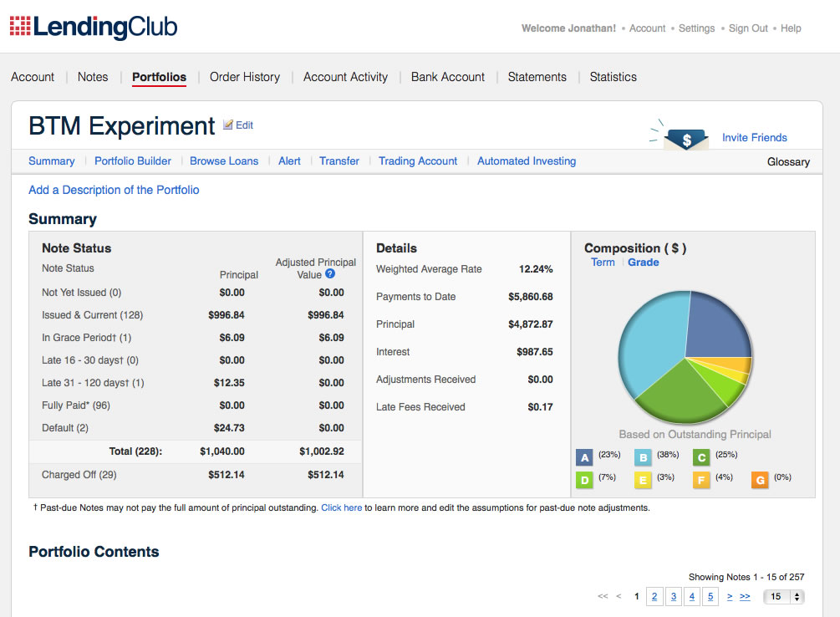Click the light blue grade B icon

click(643, 457)
